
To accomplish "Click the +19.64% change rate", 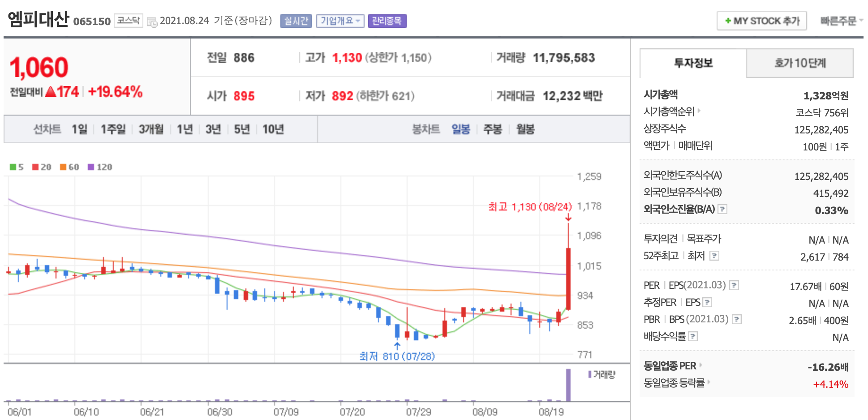I will (115, 92).
